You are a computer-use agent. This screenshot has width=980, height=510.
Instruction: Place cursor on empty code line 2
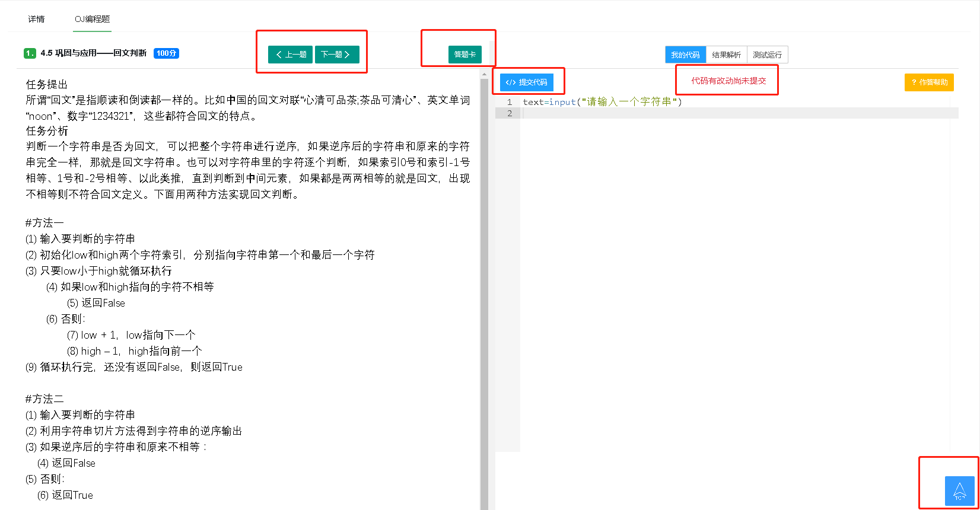[653, 113]
